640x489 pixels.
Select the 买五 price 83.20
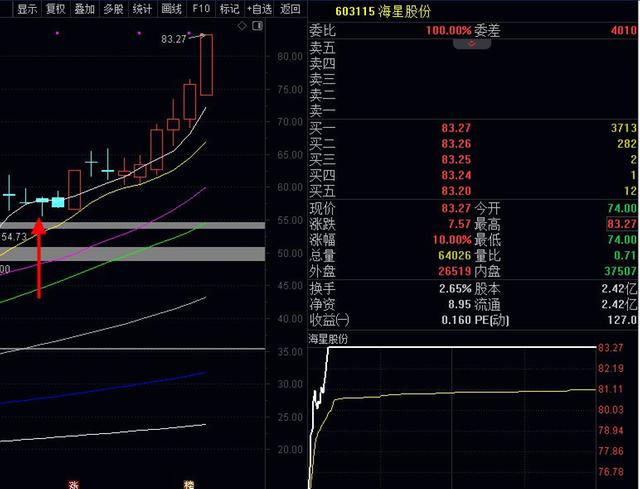click(456, 191)
